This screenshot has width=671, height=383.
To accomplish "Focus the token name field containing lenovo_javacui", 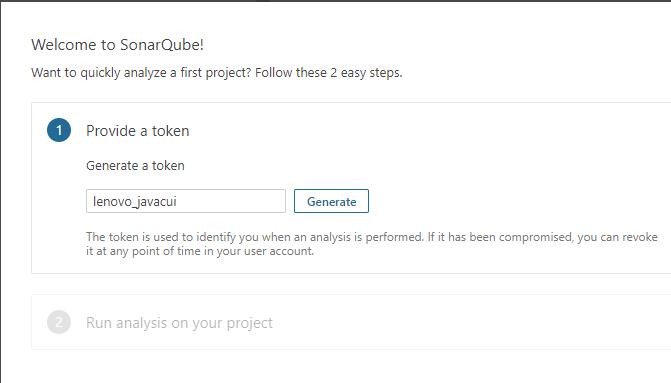I will pos(186,201).
